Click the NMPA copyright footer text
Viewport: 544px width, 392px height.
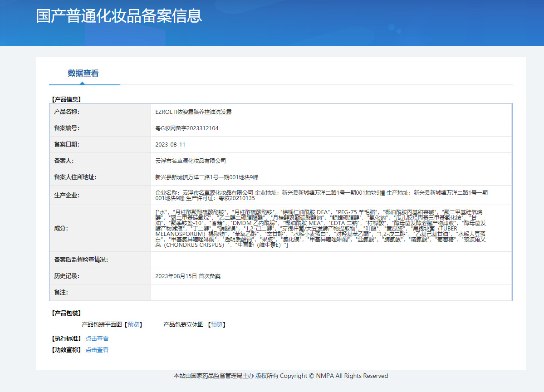281,376
